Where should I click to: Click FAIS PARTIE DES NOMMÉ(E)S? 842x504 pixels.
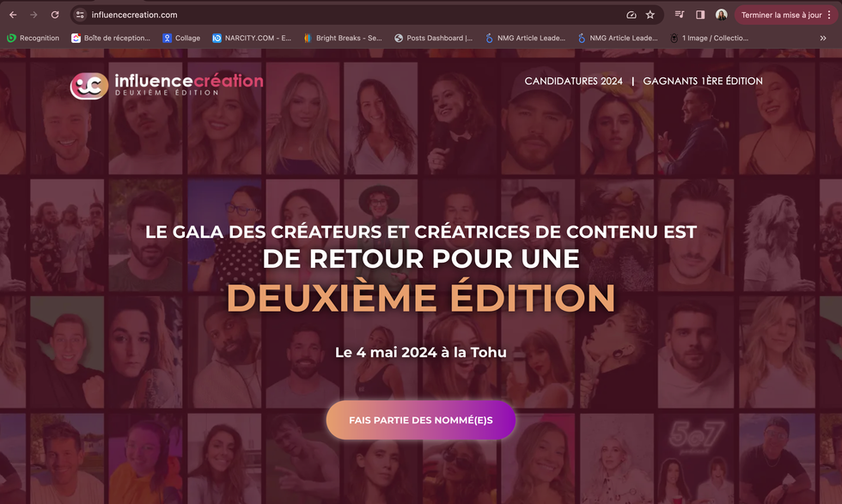(x=421, y=420)
